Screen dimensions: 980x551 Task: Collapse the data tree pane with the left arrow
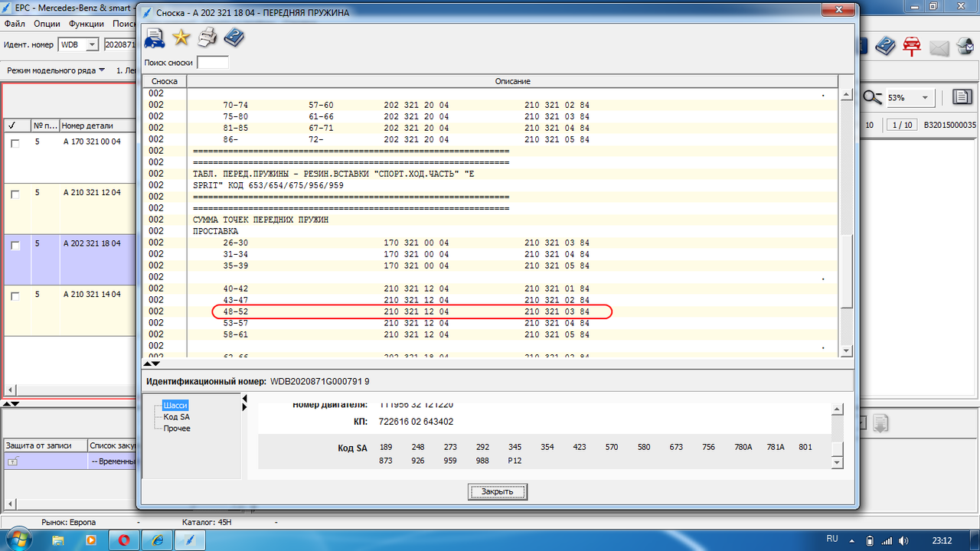coord(245,399)
